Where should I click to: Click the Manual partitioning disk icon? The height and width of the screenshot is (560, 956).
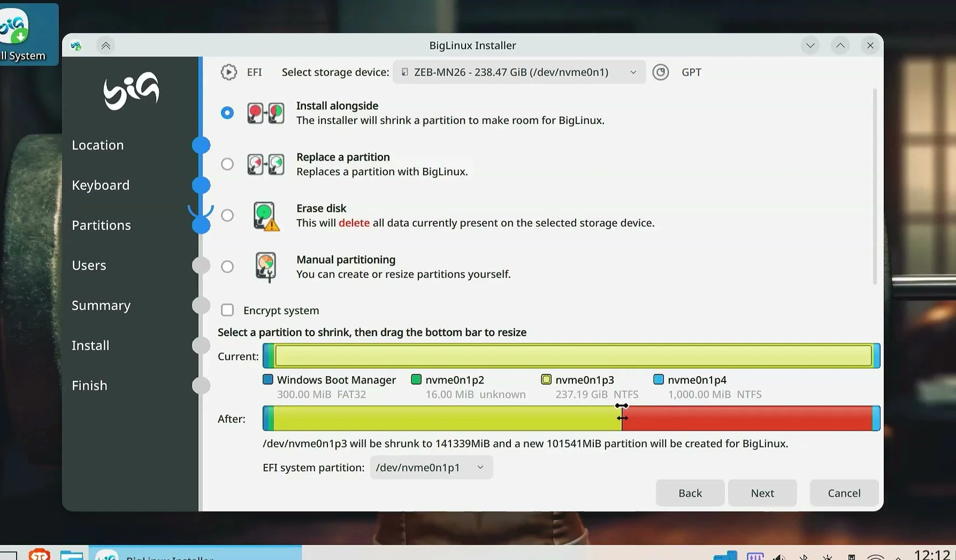pyautogui.click(x=266, y=267)
